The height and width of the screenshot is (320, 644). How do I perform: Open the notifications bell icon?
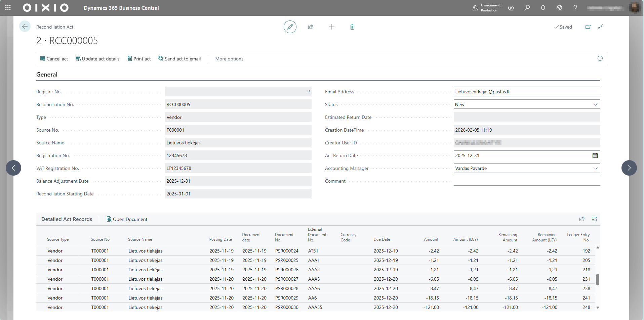click(x=543, y=8)
